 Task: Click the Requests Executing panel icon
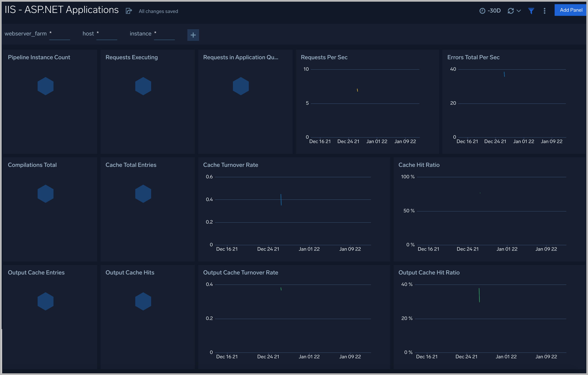click(x=143, y=86)
